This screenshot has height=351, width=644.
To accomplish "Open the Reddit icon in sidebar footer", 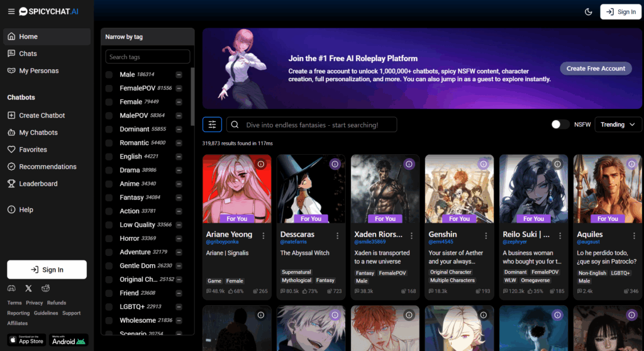I will tap(45, 288).
